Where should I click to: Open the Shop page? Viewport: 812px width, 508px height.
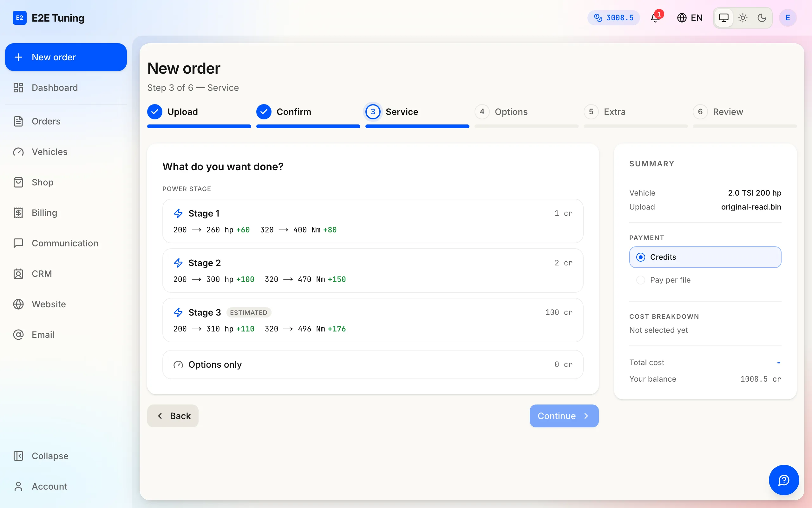[x=66, y=182]
